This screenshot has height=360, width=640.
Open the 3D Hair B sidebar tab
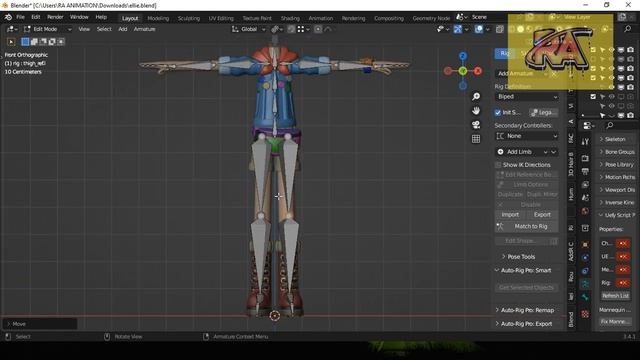pos(571,164)
